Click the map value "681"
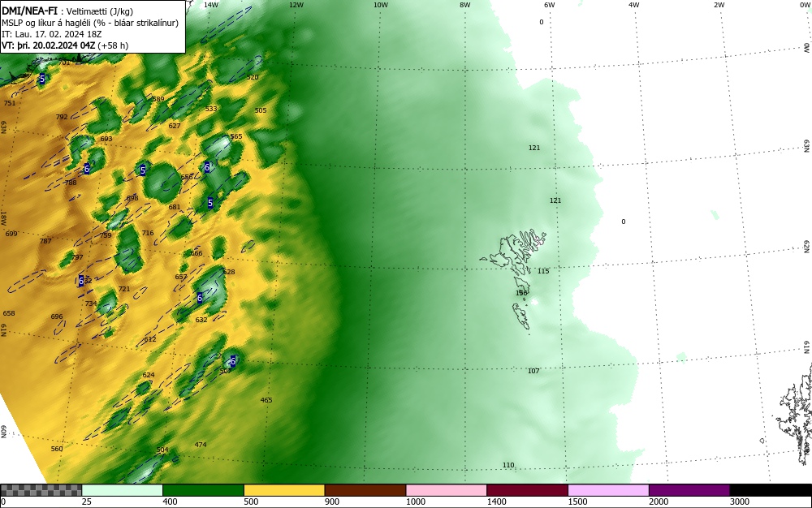 coord(175,207)
